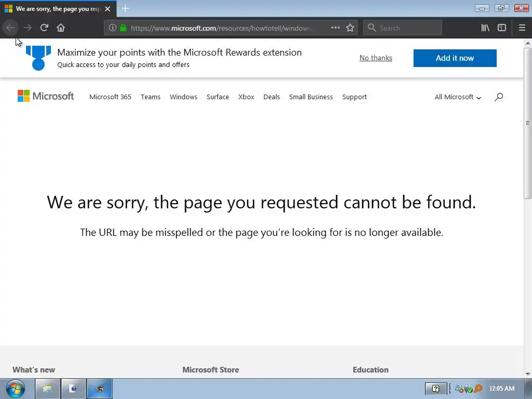Click the orange magnifier tray icon
Viewport: 532px width, 399px height.
pos(478,389)
